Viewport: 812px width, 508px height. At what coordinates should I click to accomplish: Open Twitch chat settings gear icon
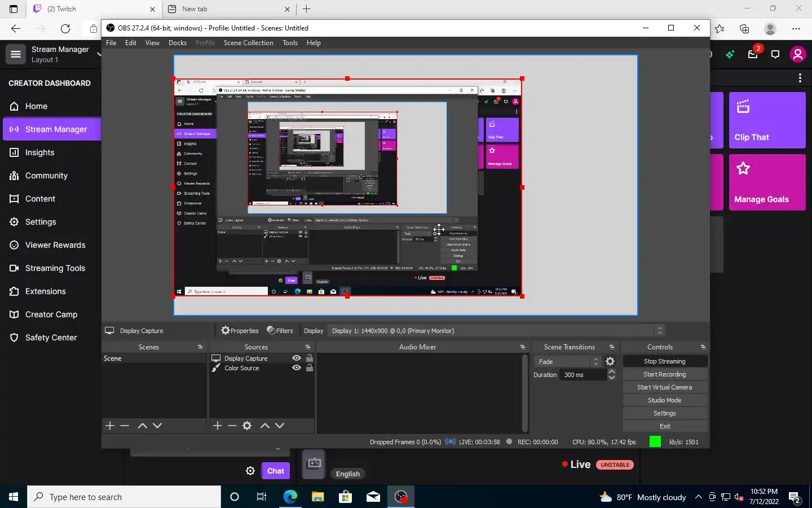click(250, 471)
